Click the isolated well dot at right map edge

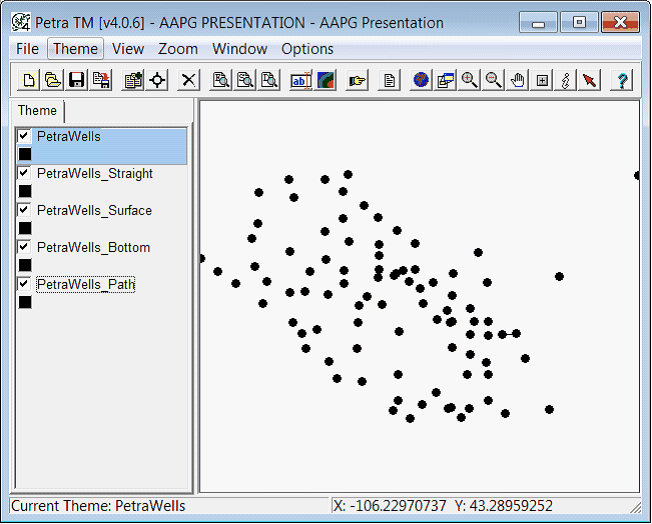click(637, 176)
